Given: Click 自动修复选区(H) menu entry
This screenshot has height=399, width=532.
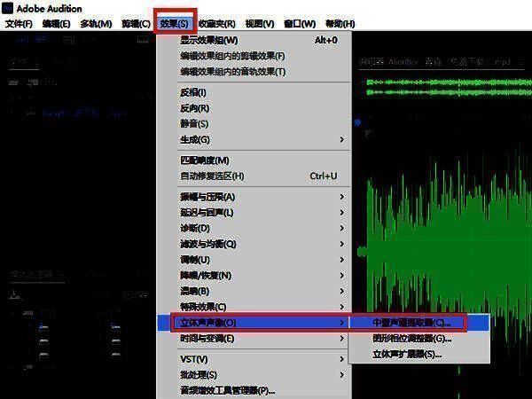Looking at the screenshot, I should point(212,176).
